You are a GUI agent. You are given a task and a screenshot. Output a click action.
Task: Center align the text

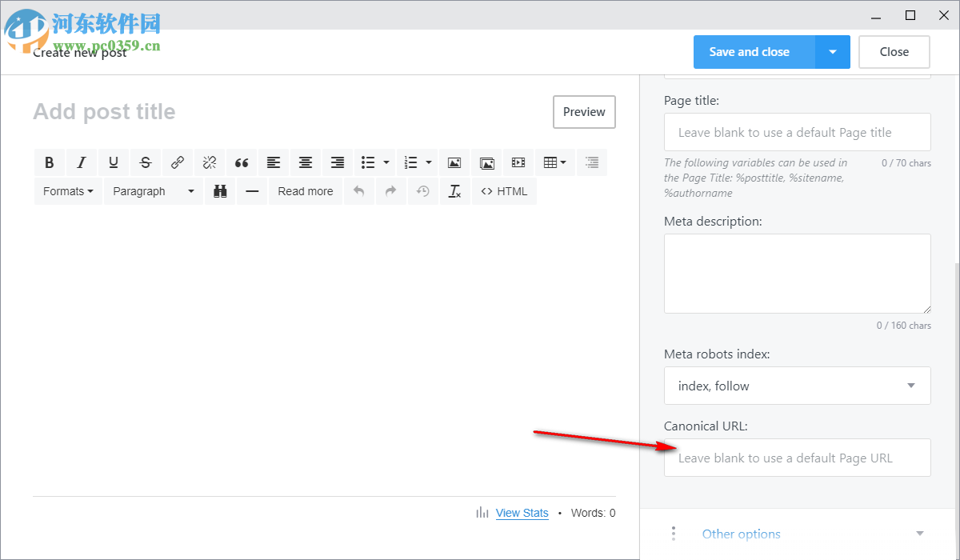tap(306, 162)
